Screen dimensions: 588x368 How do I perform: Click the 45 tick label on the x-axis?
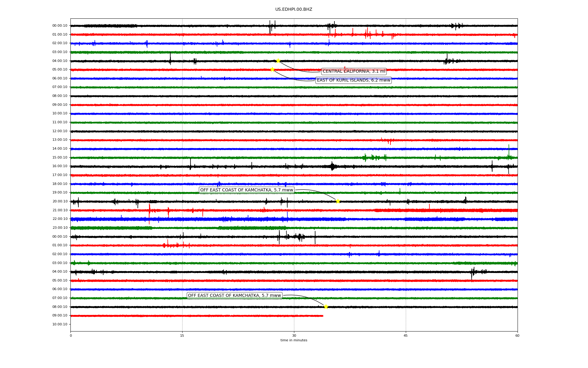pos(406,335)
